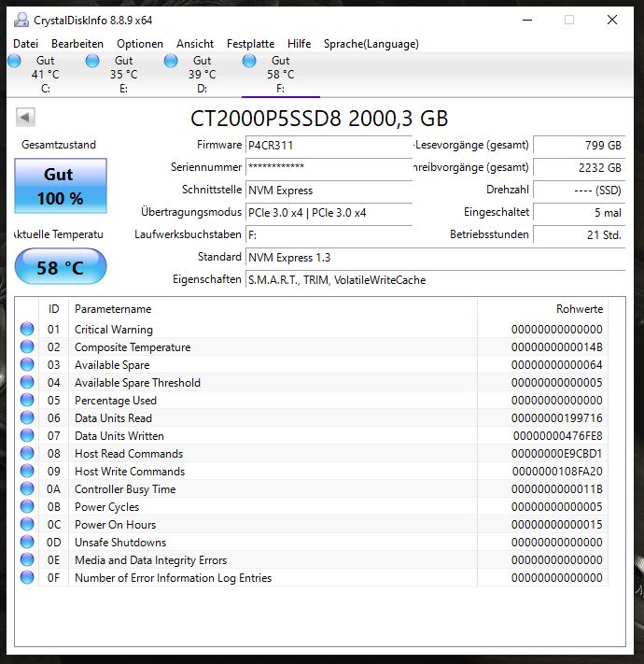Open the Datei menu
Viewport: 644px width, 664px height.
[x=25, y=44]
